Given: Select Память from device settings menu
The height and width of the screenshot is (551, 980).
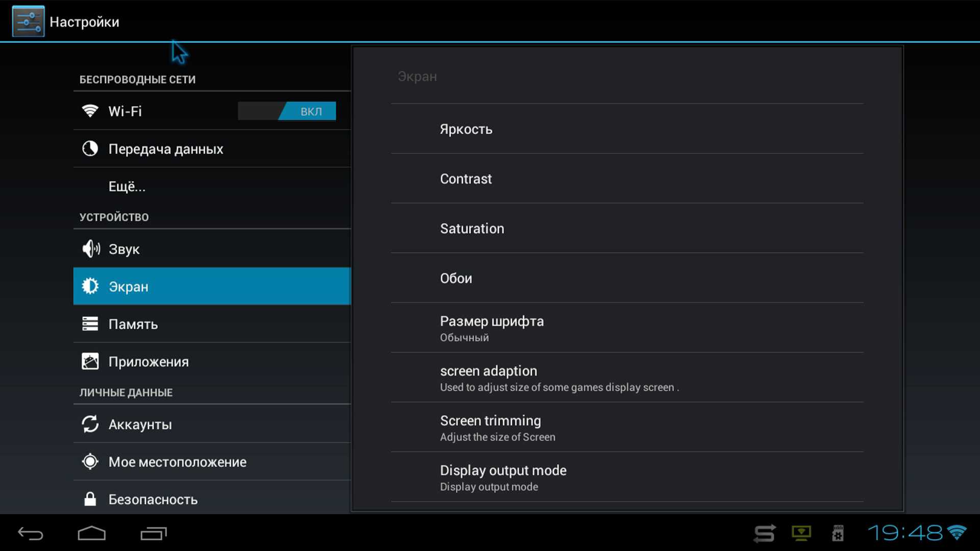Looking at the screenshot, I should (x=211, y=323).
